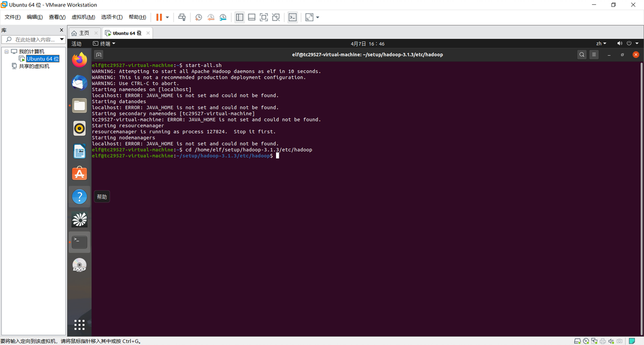Open Files manager from dock

tap(79, 105)
